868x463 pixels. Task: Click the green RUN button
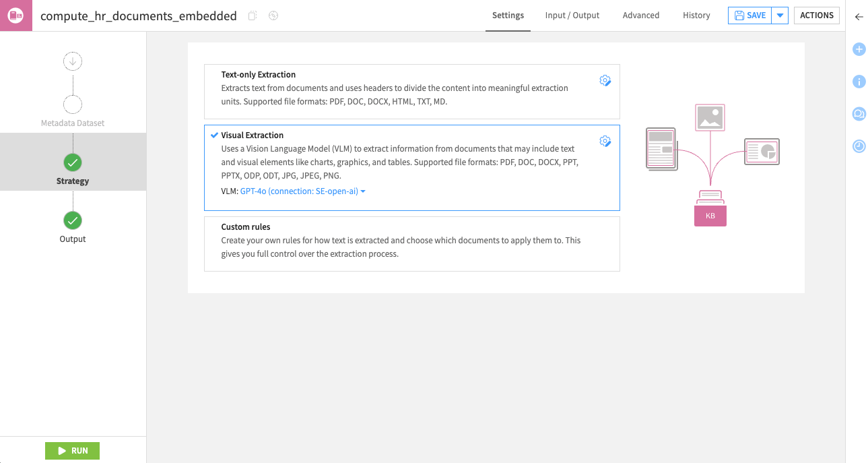coord(72,451)
